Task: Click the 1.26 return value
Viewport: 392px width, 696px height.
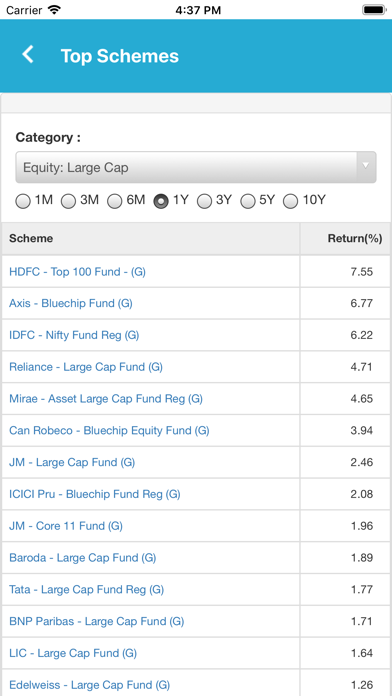Action: pyautogui.click(x=362, y=685)
